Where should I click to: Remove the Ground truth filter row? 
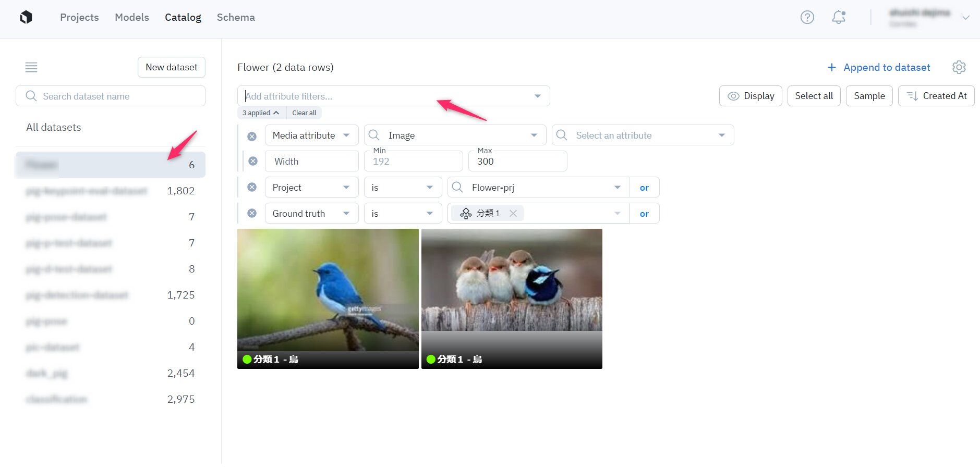(x=252, y=214)
